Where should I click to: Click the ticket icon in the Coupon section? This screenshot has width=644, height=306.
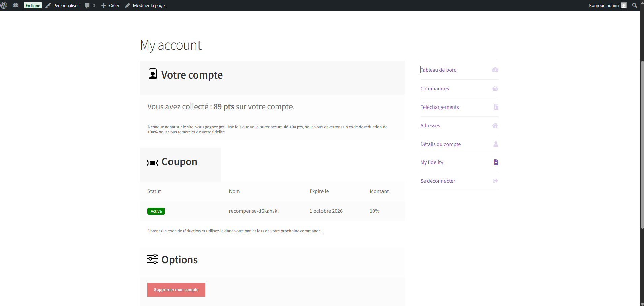click(x=152, y=163)
